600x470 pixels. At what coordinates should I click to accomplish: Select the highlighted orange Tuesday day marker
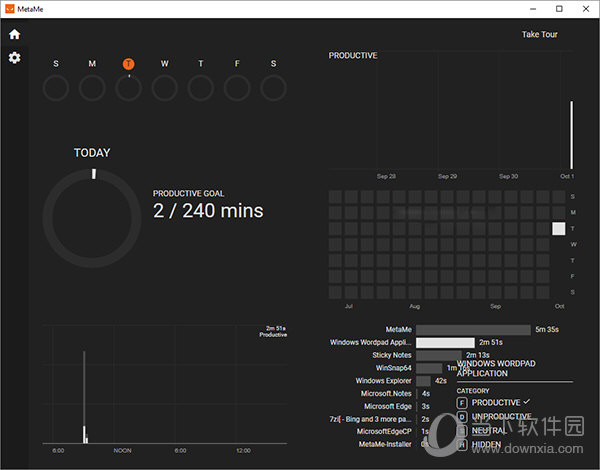pyautogui.click(x=129, y=64)
